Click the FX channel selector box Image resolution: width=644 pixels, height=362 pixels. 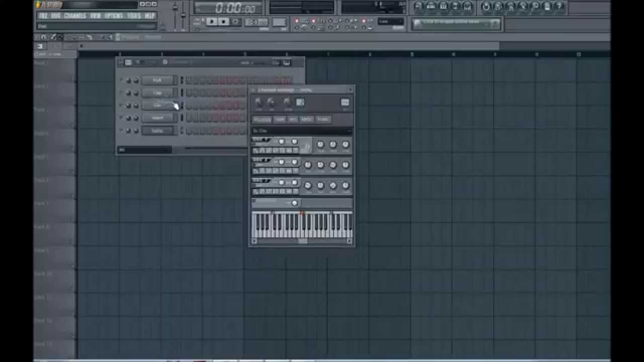tap(345, 103)
